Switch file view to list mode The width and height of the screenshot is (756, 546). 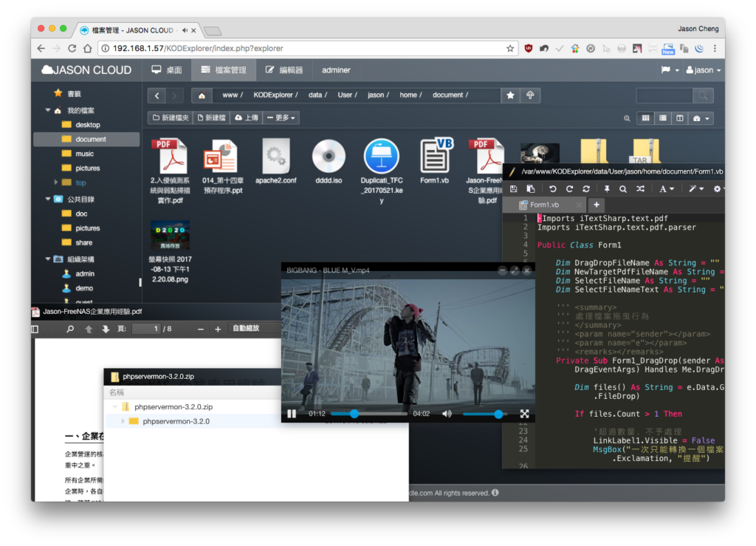[663, 118]
